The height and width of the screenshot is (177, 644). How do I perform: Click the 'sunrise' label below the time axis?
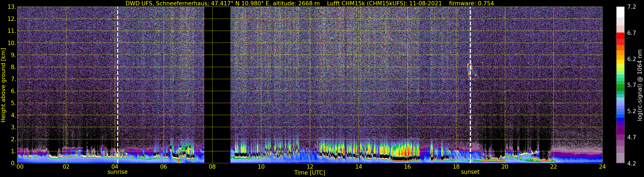click(x=118, y=172)
